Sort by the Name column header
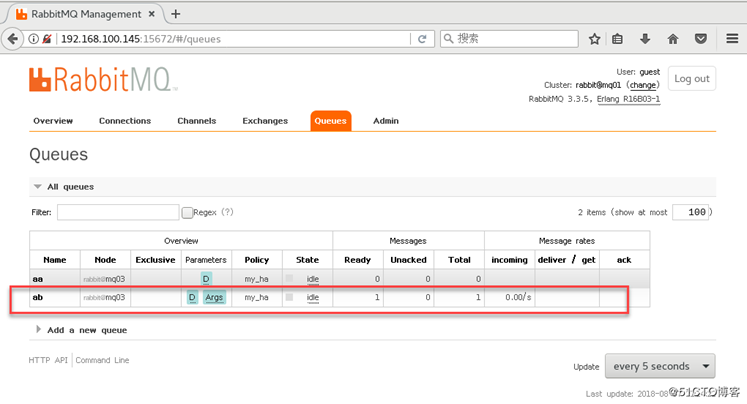 click(55, 260)
